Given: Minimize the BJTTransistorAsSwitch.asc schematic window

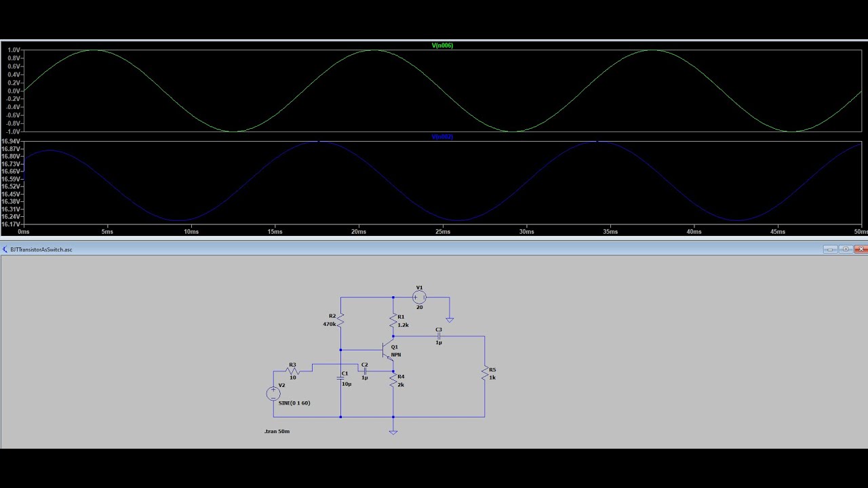Looking at the screenshot, I should coord(831,249).
